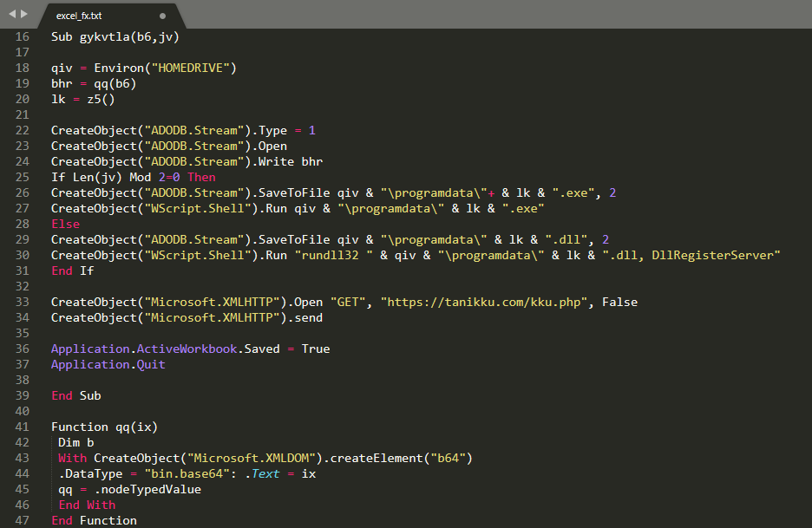Click line number 47 in the gutter
812x528 pixels.
(23, 520)
